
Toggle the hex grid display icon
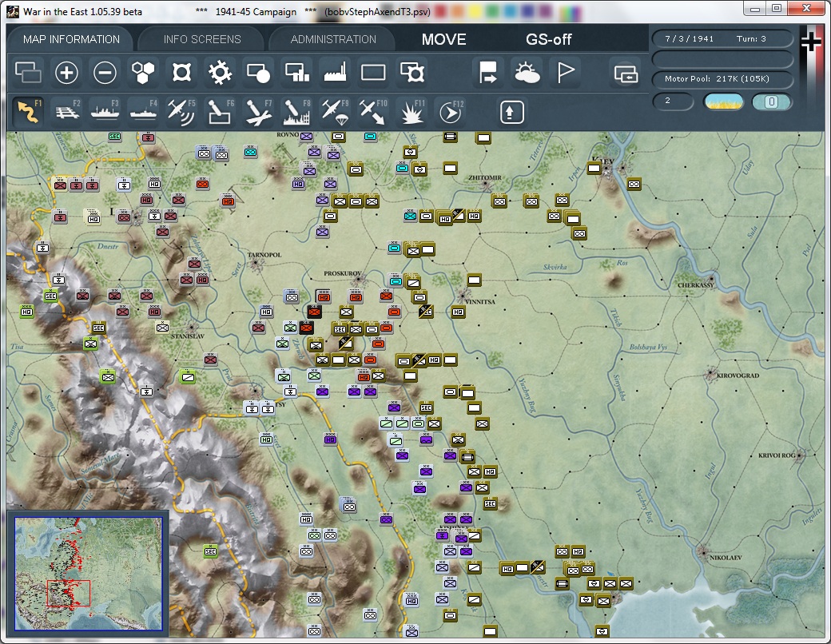pyautogui.click(x=143, y=72)
